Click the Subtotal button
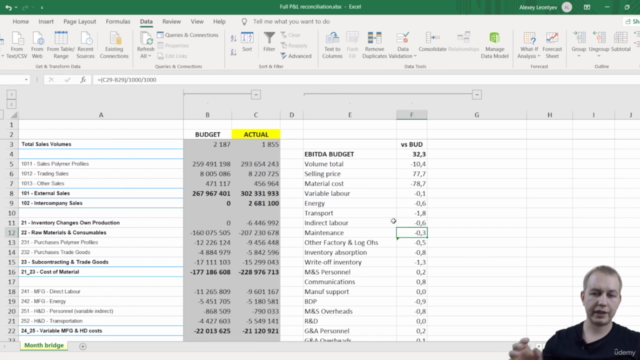The height and width of the screenshot is (360, 640). (x=621, y=42)
